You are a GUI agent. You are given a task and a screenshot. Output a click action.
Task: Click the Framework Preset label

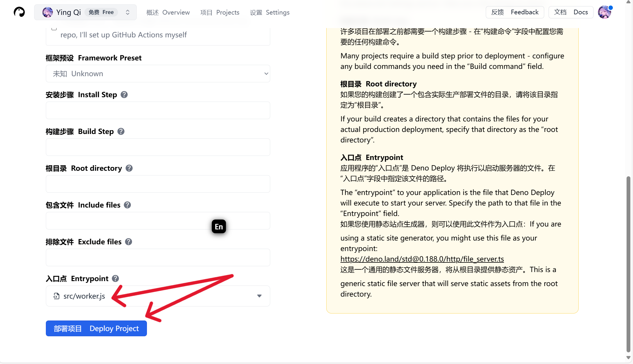[93, 58]
